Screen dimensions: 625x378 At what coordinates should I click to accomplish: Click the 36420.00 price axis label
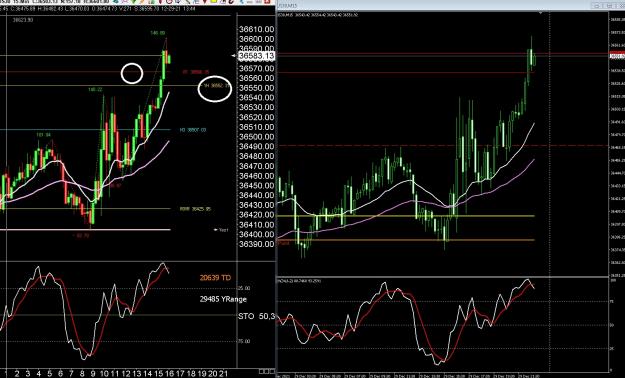[x=257, y=215]
